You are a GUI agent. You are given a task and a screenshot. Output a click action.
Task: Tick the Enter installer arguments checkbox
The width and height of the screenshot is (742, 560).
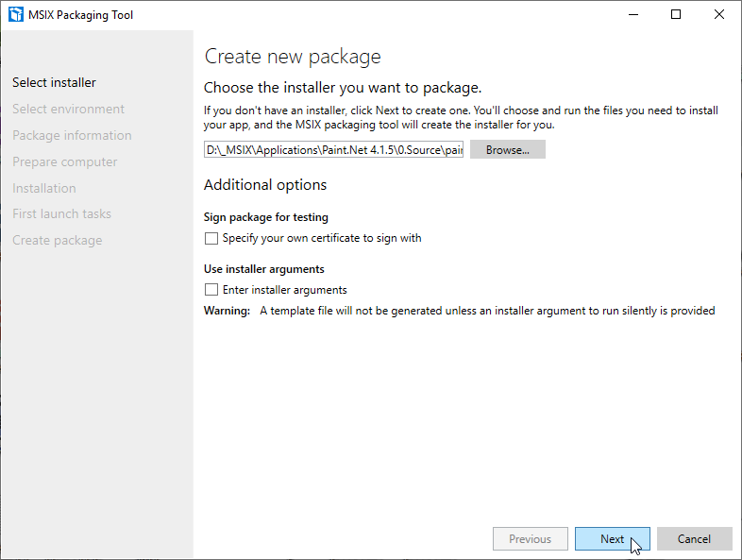pyautogui.click(x=211, y=290)
